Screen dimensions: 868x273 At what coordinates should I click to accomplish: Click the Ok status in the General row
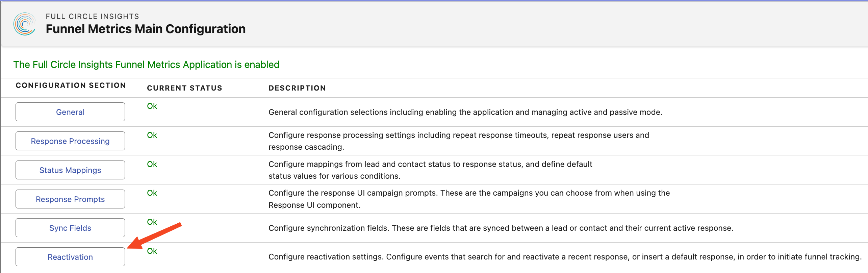[152, 106]
